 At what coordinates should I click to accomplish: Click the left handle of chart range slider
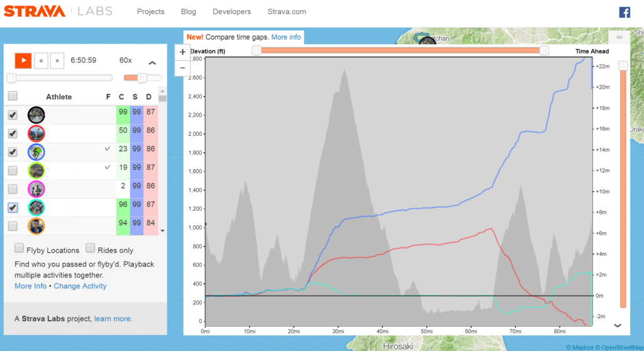257,50
